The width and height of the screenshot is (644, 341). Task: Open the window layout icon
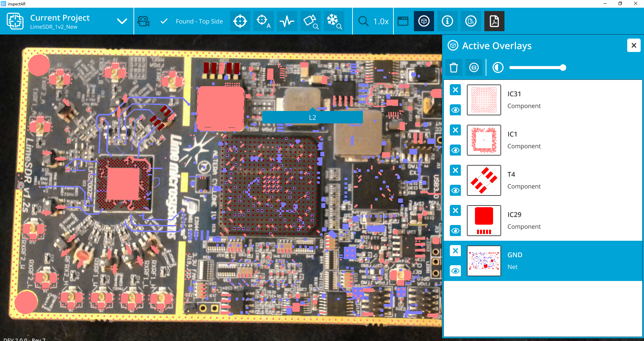403,21
